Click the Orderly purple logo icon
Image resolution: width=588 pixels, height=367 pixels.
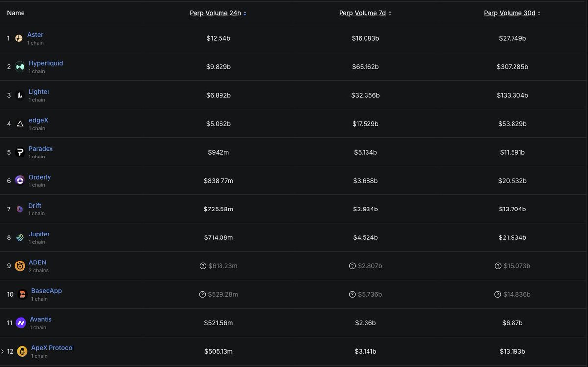coord(20,181)
